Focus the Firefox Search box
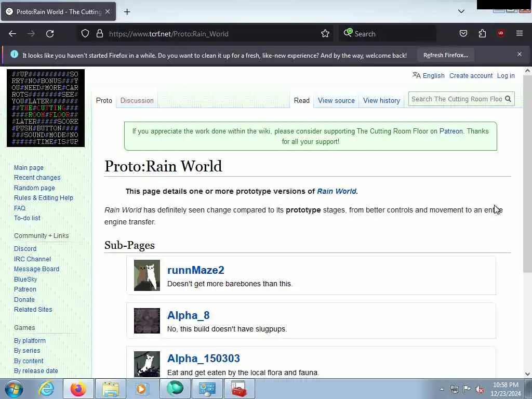This screenshot has height=399, width=532. [x=387, y=34]
